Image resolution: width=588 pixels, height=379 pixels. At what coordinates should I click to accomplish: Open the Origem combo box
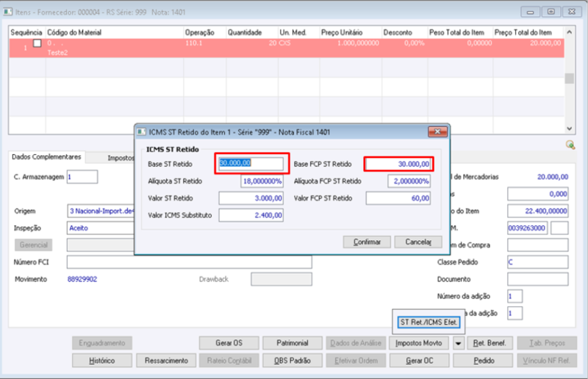point(101,211)
